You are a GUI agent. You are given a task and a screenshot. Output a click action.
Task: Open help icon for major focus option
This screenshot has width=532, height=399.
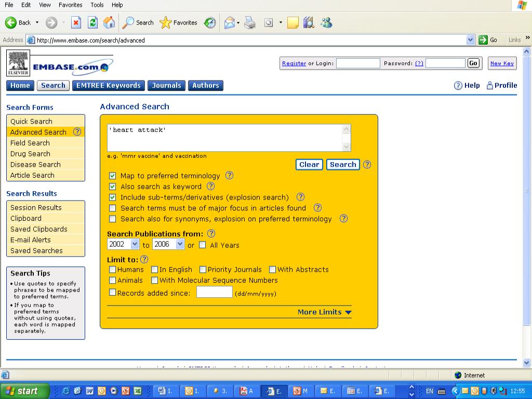(317, 208)
